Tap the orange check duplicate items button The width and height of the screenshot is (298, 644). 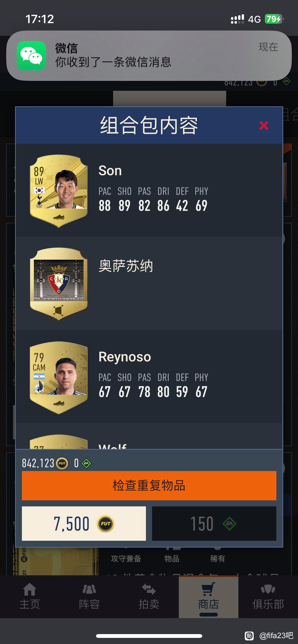(149, 486)
